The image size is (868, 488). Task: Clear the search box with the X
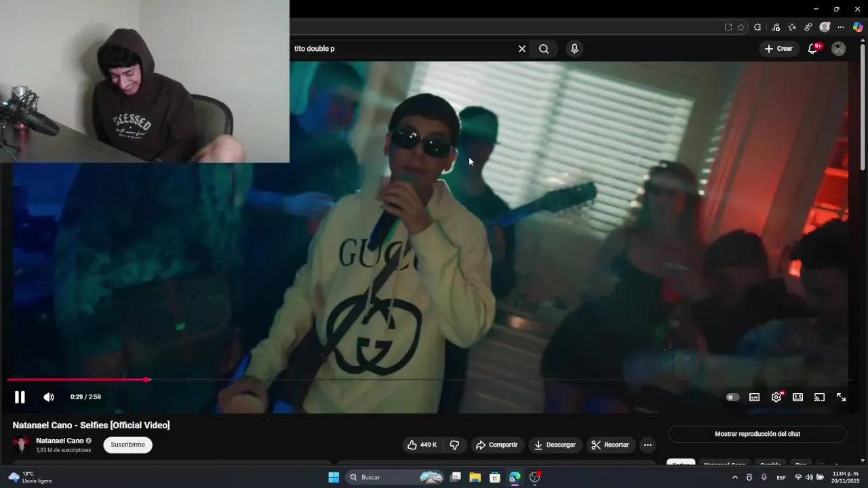pyautogui.click(x=522, y=49)
